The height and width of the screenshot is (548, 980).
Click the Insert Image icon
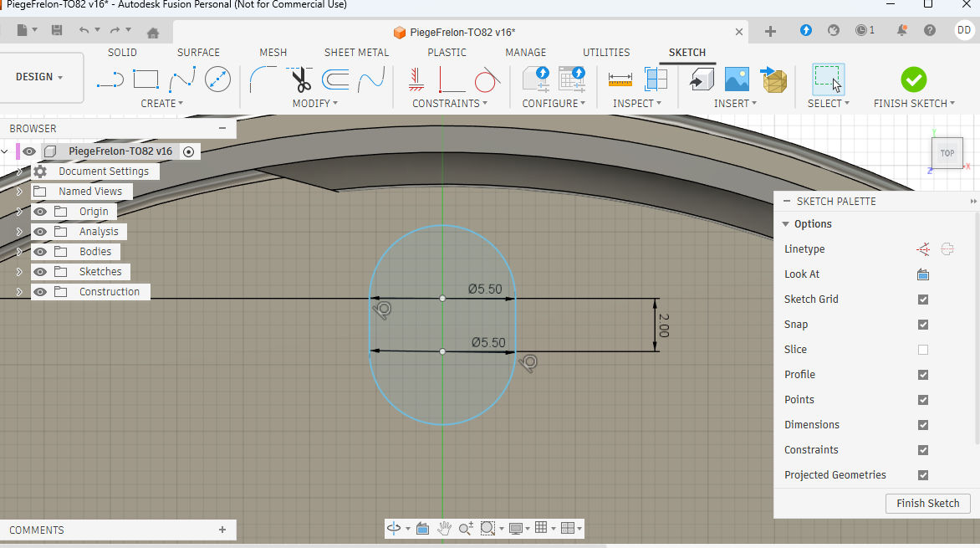[737, 80]
